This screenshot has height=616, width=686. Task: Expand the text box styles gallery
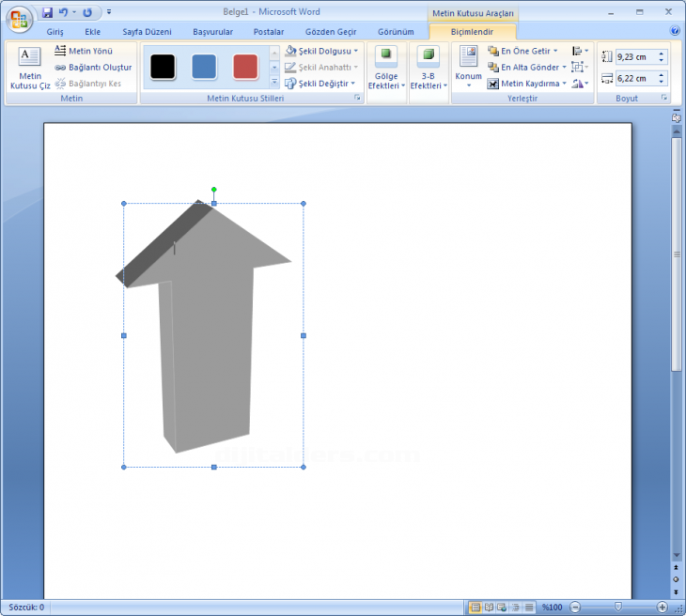pyautogui.click(x=274, y=82)
